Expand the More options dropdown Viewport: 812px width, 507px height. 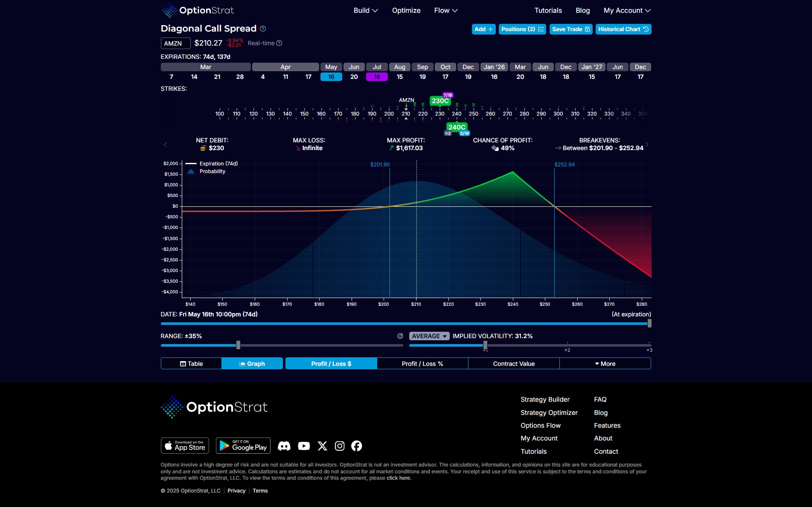[605, 364]
